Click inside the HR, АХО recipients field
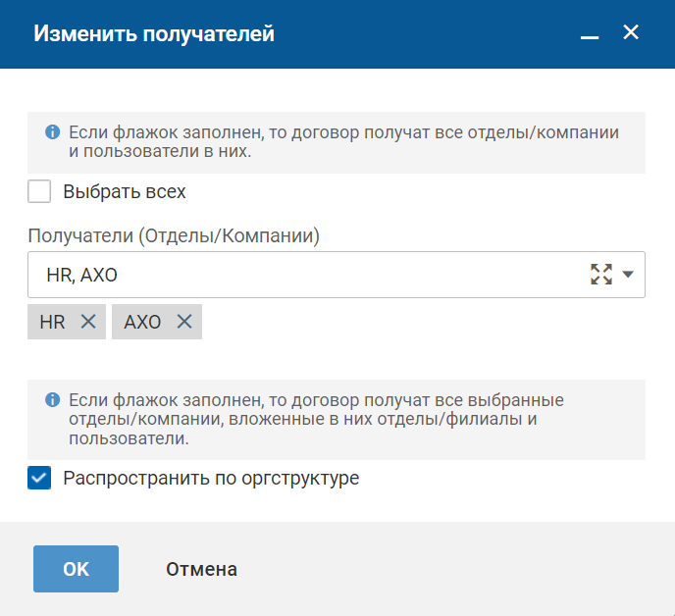 294,275
